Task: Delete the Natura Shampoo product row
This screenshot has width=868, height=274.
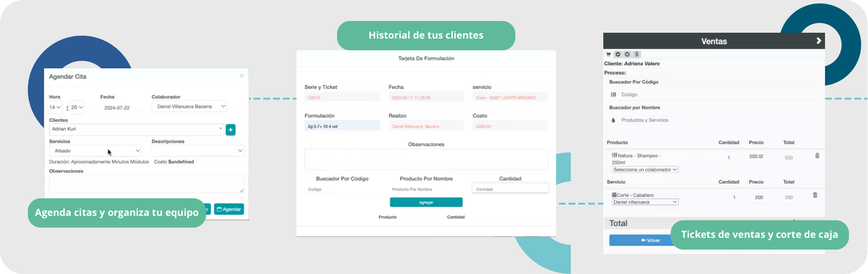Action: (x=817, y=156)
